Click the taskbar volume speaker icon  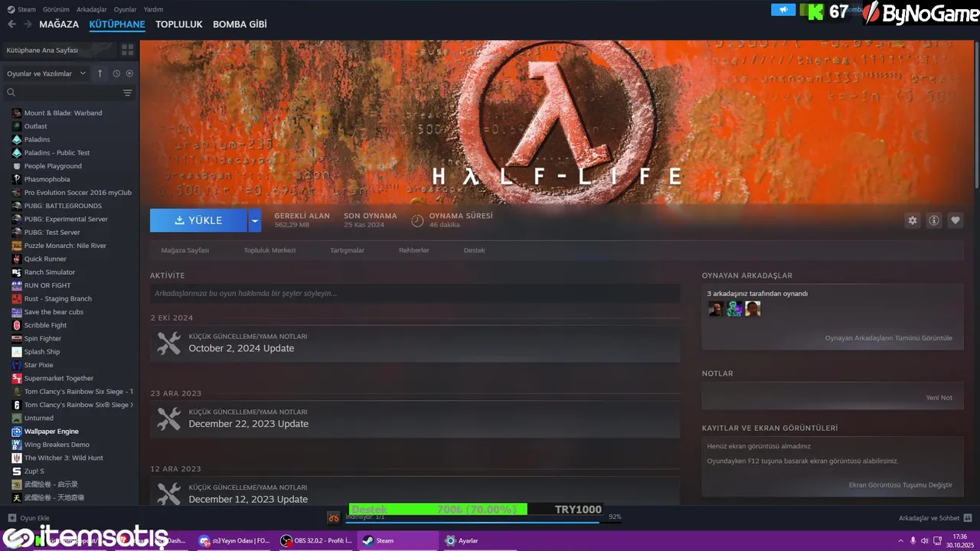point(926,540)
